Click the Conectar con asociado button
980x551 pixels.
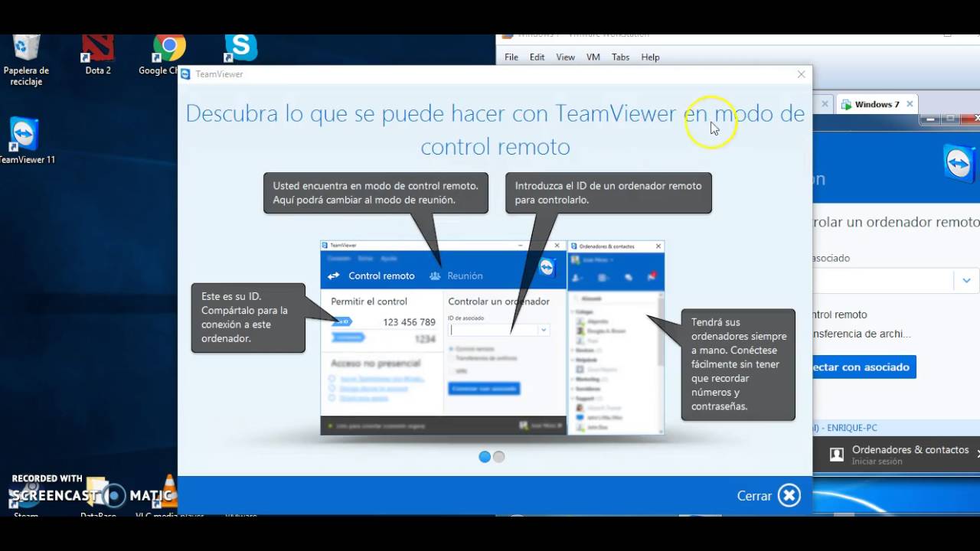click(864, 367)
